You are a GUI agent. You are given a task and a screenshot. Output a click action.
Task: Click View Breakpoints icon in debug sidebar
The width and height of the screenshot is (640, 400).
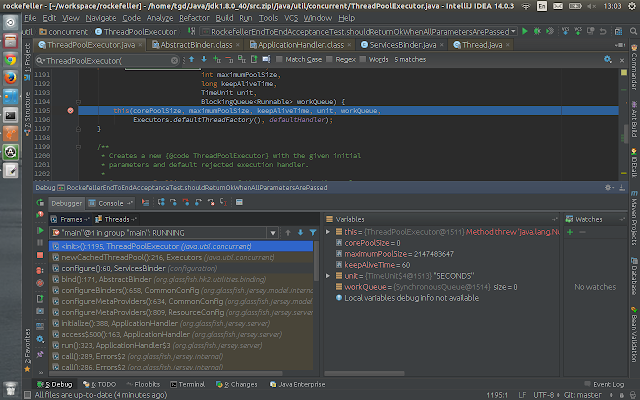pos(40,271)
